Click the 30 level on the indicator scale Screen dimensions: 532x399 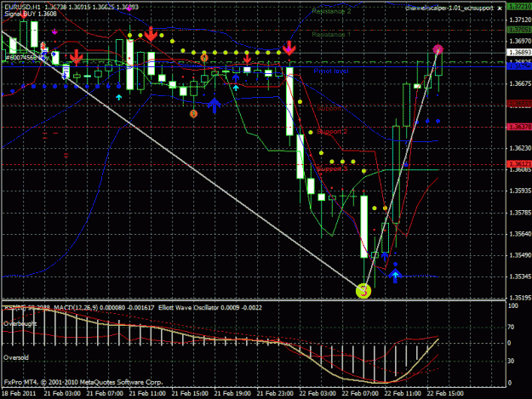pos(511,361)
